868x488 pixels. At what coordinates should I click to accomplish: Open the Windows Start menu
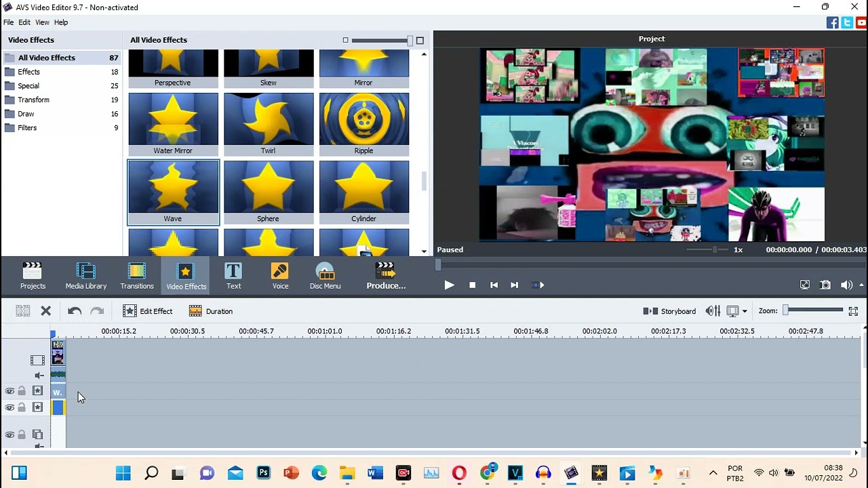click(123, 473)
